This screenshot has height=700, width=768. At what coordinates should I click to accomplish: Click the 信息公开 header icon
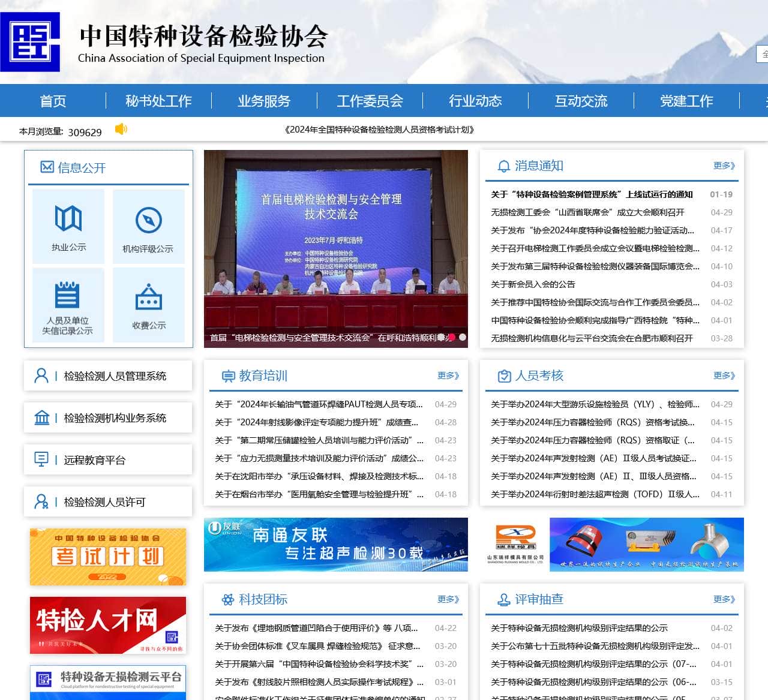pyautogui.click(x=47, y=167)
